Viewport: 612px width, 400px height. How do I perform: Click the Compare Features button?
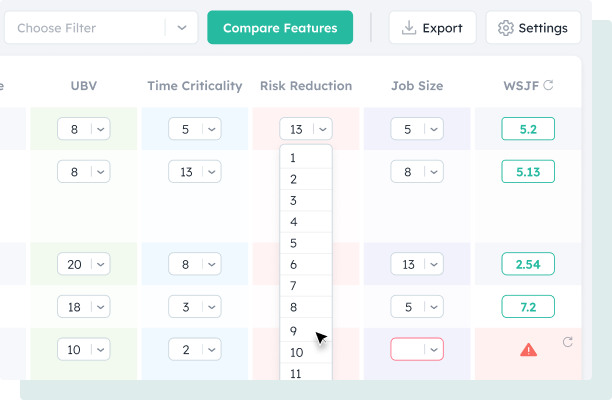[x=280, y=28]
